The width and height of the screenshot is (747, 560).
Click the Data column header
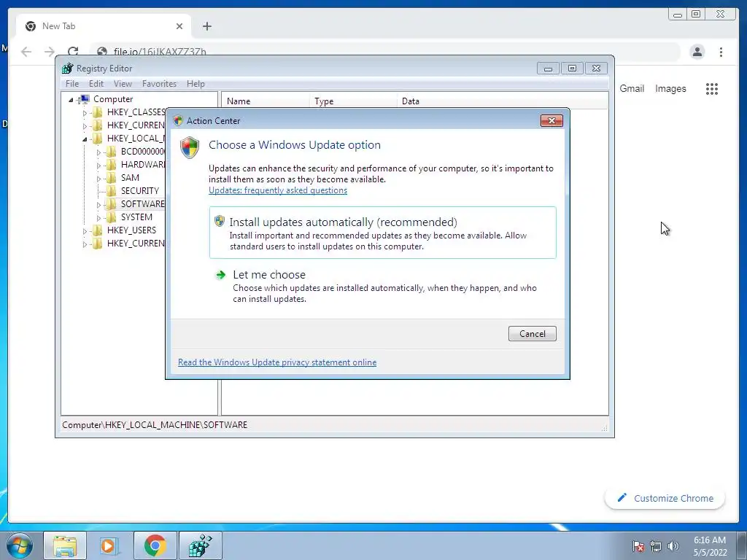pyautogui.click(x=502, y=101)
